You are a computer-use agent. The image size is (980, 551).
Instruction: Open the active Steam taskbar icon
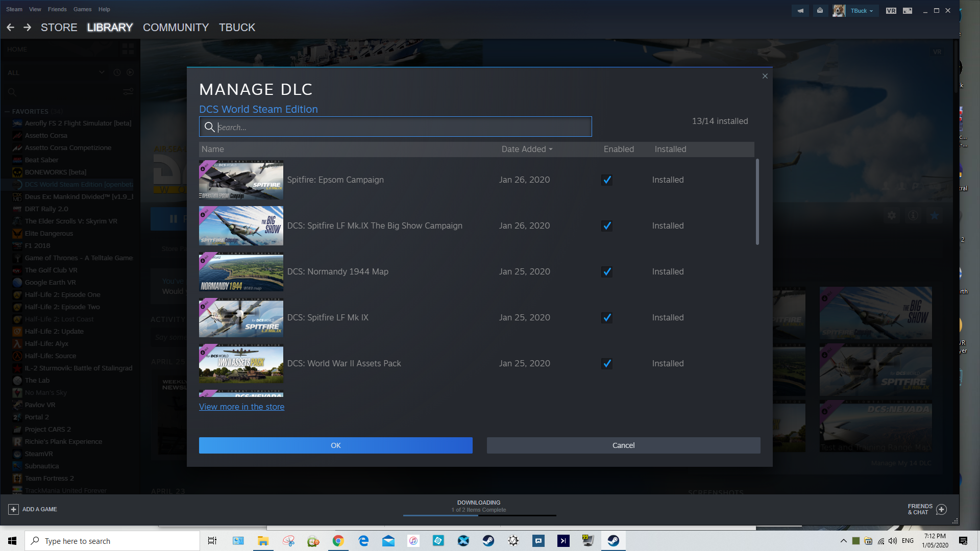coord(614,541)
